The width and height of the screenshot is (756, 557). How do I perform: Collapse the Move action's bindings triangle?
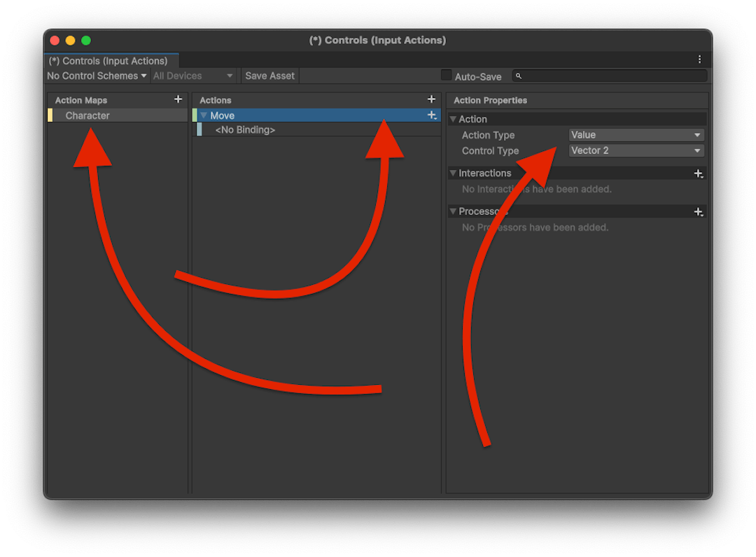(204, 115)
